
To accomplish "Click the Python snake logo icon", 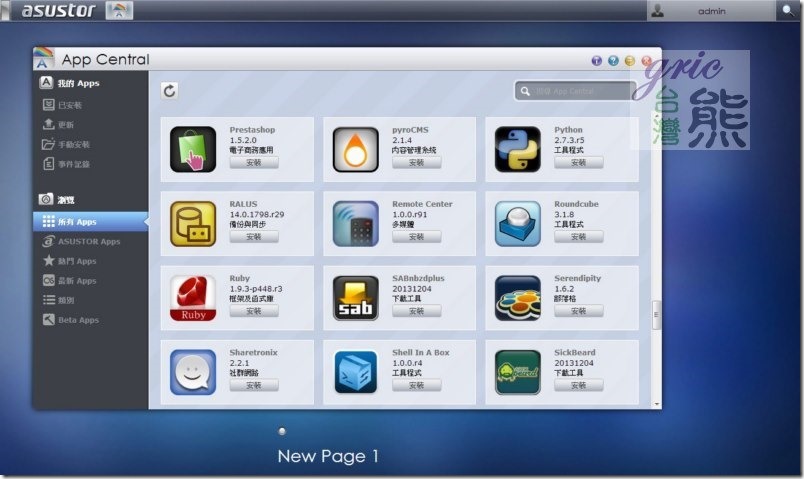I will [518, 149].
